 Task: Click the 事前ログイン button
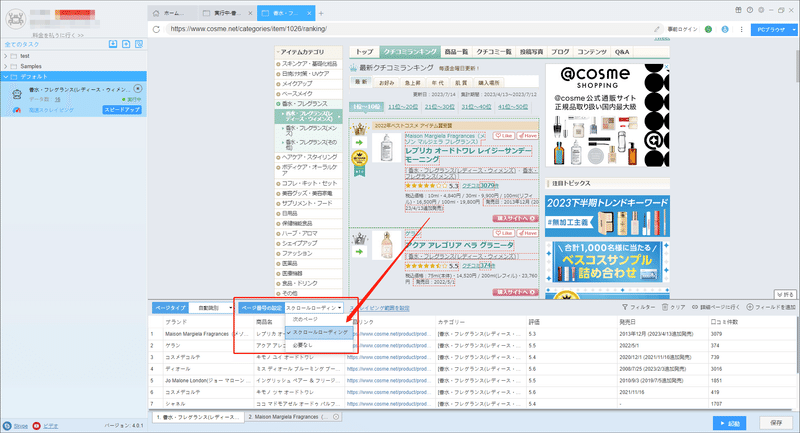click(x=683, y=29)
